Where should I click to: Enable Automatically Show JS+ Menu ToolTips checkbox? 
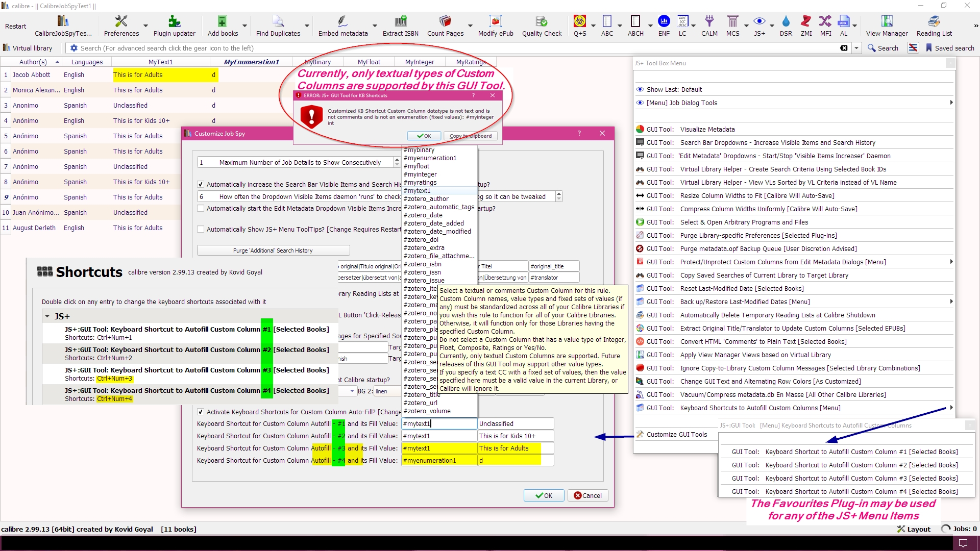pos(201,229)
